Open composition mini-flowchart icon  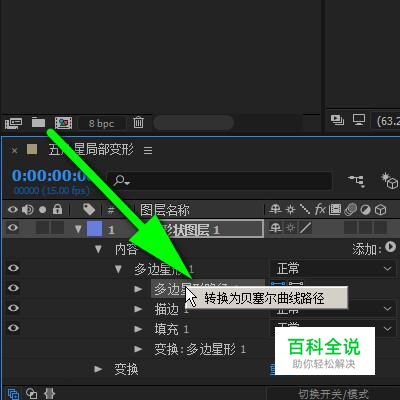pyautogui.click(x=357, y=181)
